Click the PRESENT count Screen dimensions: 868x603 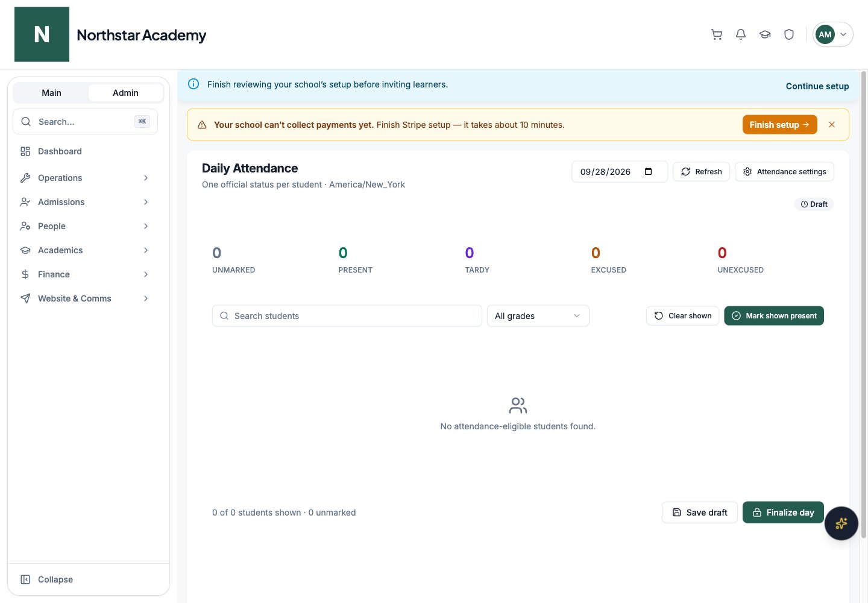[x=343, y=253]
